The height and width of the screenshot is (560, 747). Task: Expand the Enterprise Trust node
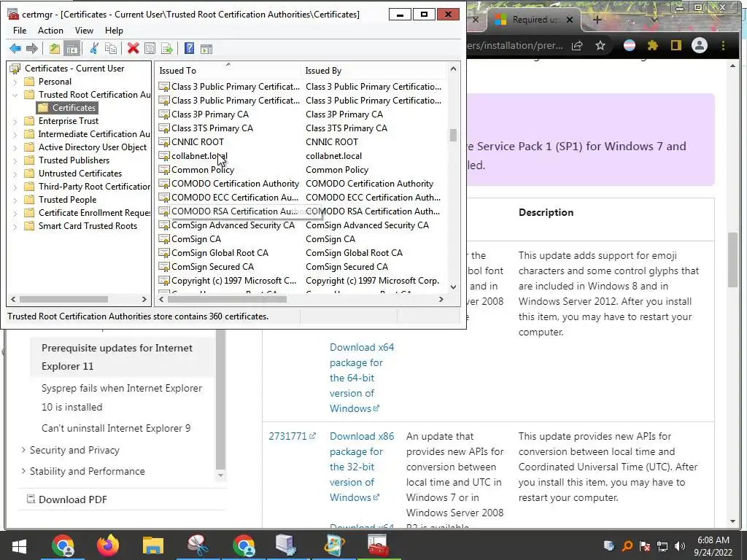(15, 122)
